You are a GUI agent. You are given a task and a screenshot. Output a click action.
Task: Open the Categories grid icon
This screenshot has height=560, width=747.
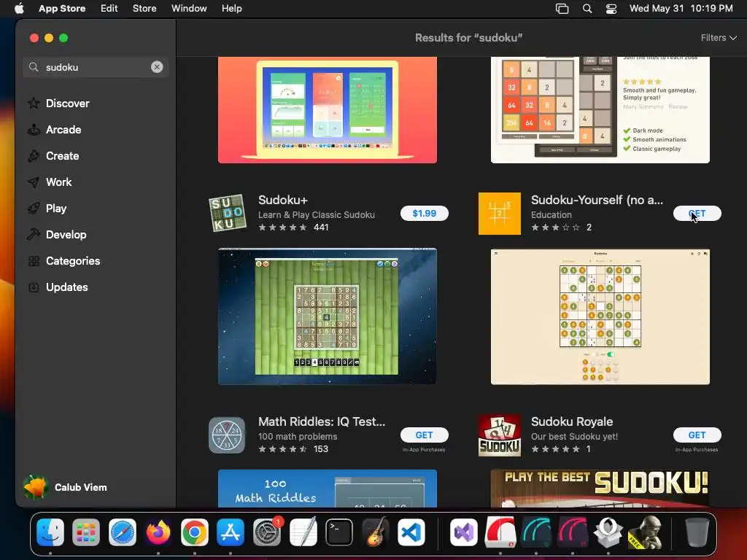point(34,261)
